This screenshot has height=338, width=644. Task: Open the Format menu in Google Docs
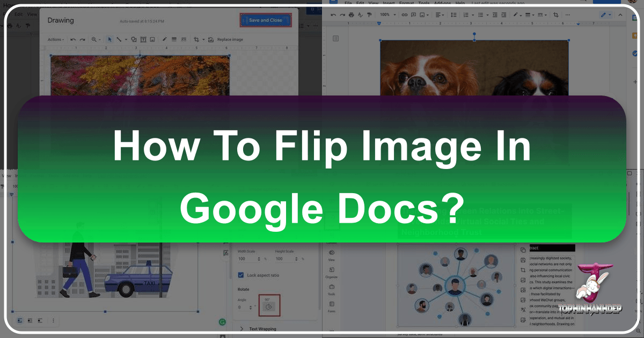tap(406, 3)
